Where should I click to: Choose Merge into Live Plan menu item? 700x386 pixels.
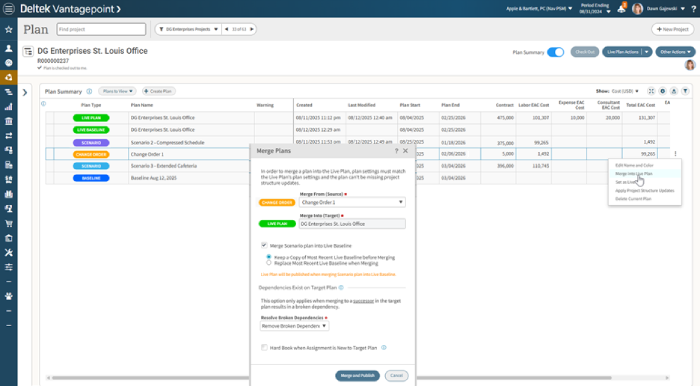tap(633, 174)
